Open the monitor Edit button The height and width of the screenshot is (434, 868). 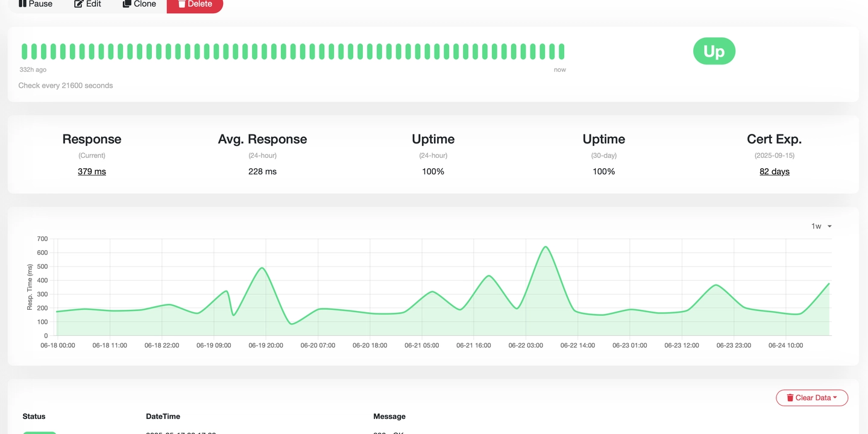88,4
